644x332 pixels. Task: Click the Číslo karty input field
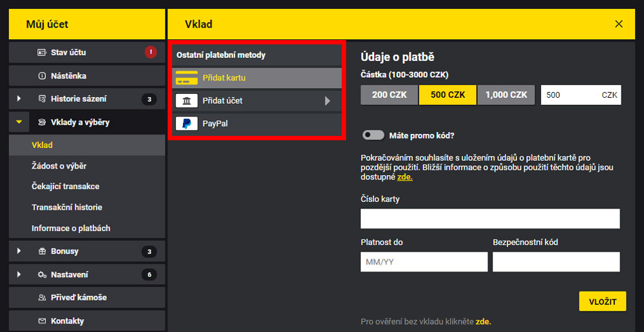489,219
